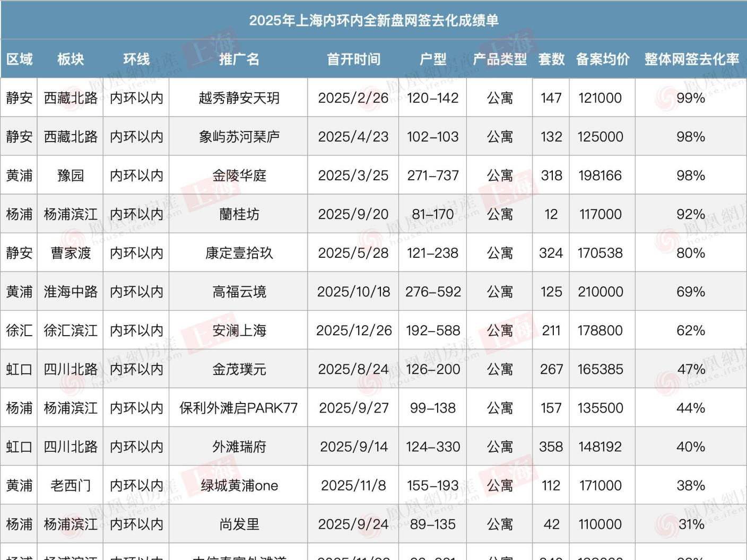Select project name 绿城黄浦one
The width and height of the screenshot is (747, 560).
click(239, 485)
